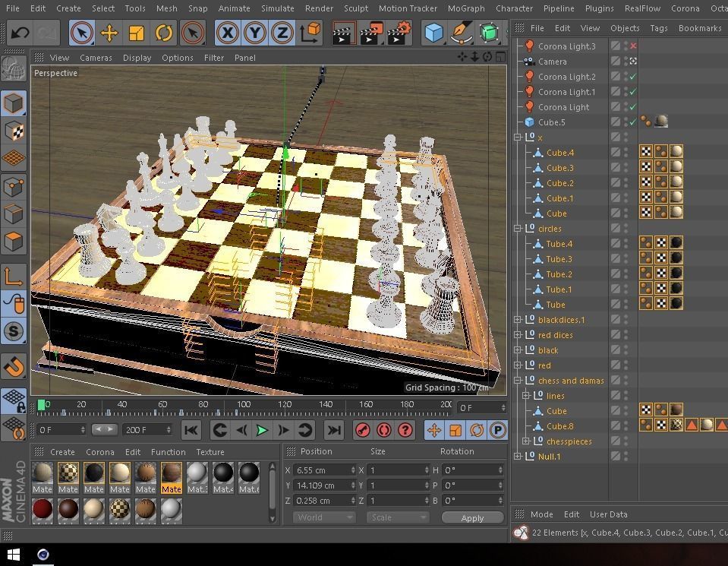Open the Render Settings
This screenshot has width=728, height=566.
point(399,33)
